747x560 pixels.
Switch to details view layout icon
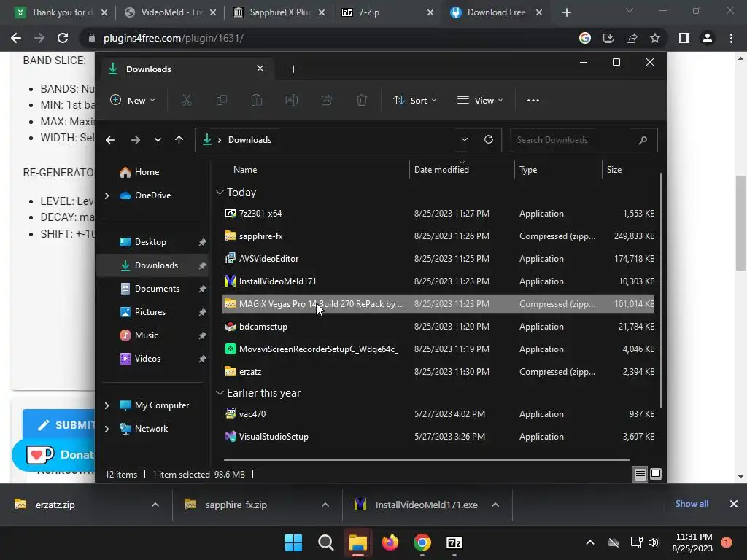640,474
